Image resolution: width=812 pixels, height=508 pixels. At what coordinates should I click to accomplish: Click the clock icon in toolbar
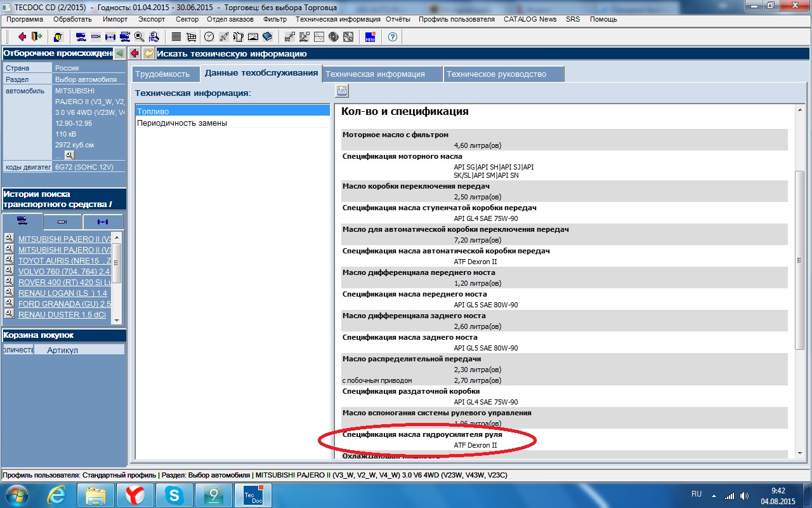(x=209, y=37)
